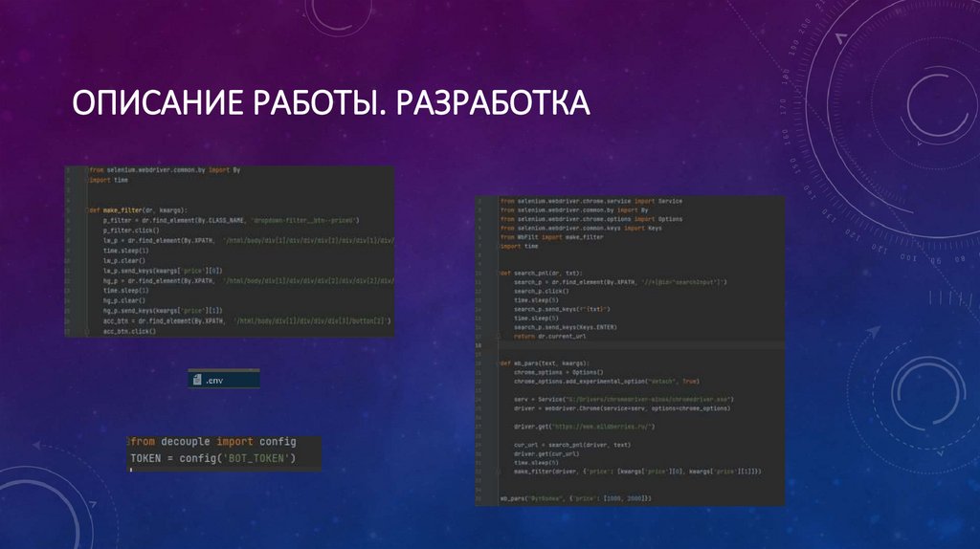Select the make_filter code screenshot
This screenshot has height=549, width=980.
pyautogui.click(x=230, y=252)
